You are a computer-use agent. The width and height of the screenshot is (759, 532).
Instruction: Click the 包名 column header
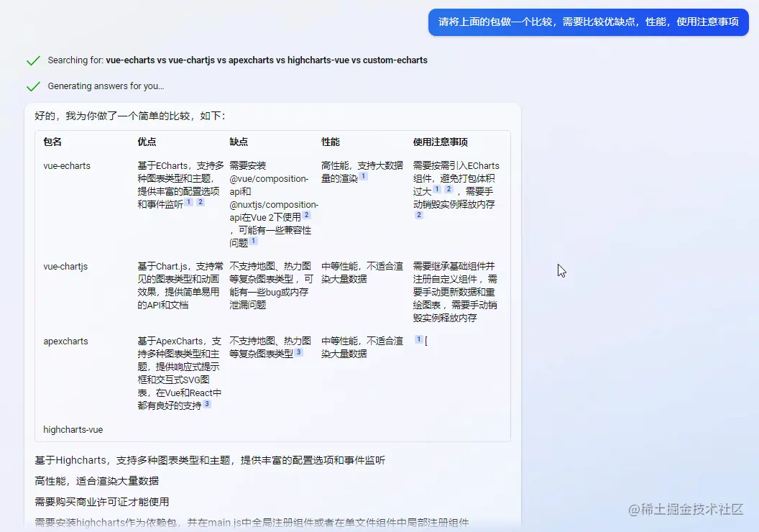pos(52,142)
